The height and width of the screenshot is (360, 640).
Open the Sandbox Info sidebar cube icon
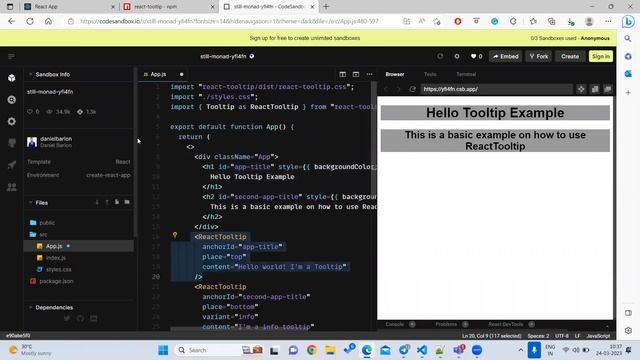pyautogui.click(x=11, y=78)
